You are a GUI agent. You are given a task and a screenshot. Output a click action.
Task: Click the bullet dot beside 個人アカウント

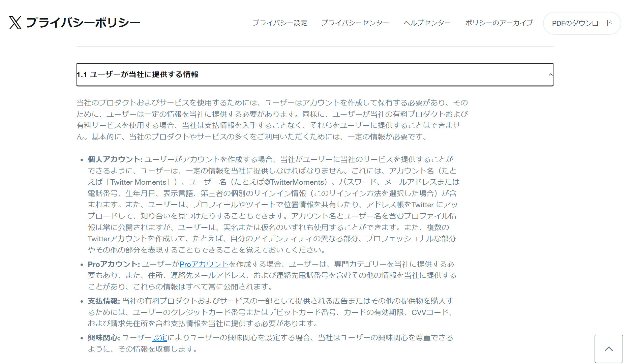(82, 160)
